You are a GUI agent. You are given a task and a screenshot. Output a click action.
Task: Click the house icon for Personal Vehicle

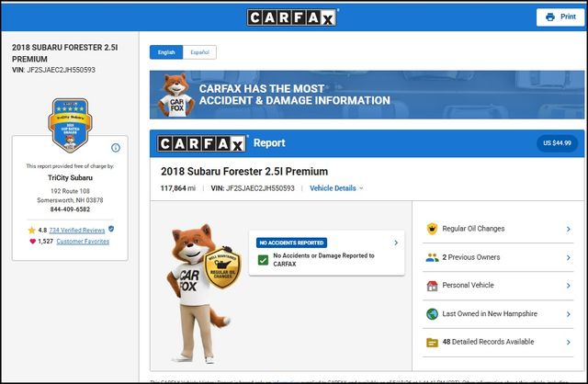coord(432,286)
